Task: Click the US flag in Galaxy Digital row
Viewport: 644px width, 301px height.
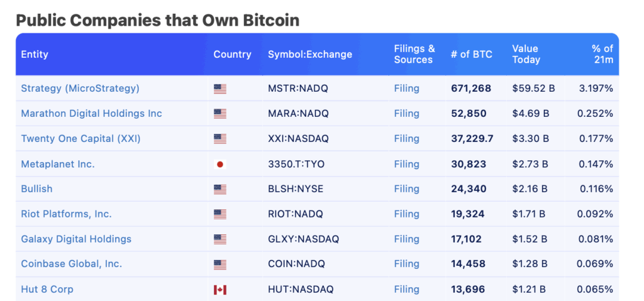Action: click(x=219, y=239)
